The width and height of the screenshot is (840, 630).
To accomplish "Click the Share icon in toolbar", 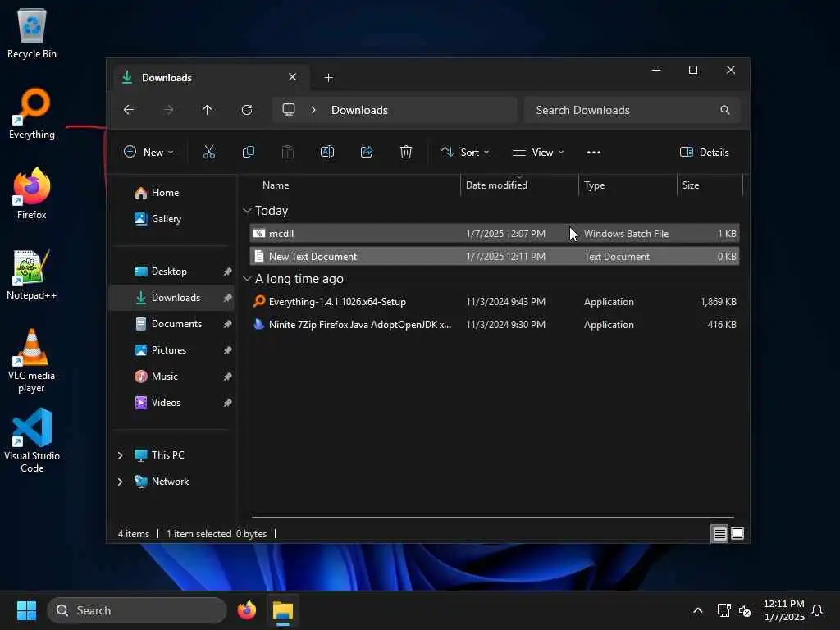I will pyautogui.click(x=367, y=152).
